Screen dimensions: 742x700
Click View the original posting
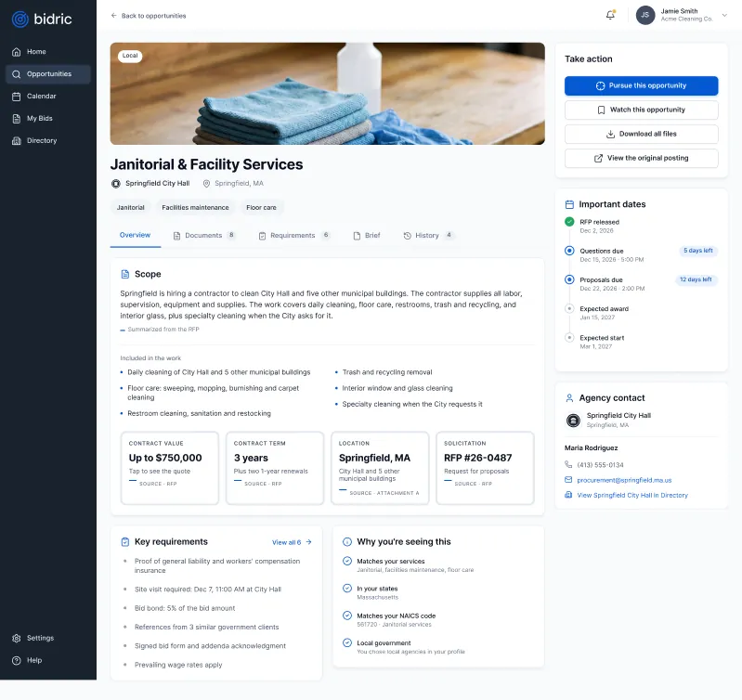click(x=641, y=158)
